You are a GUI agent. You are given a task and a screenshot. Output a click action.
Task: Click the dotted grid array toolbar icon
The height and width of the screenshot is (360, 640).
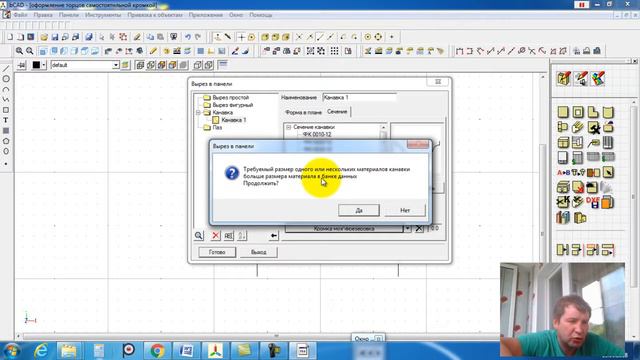coord(334,51)
